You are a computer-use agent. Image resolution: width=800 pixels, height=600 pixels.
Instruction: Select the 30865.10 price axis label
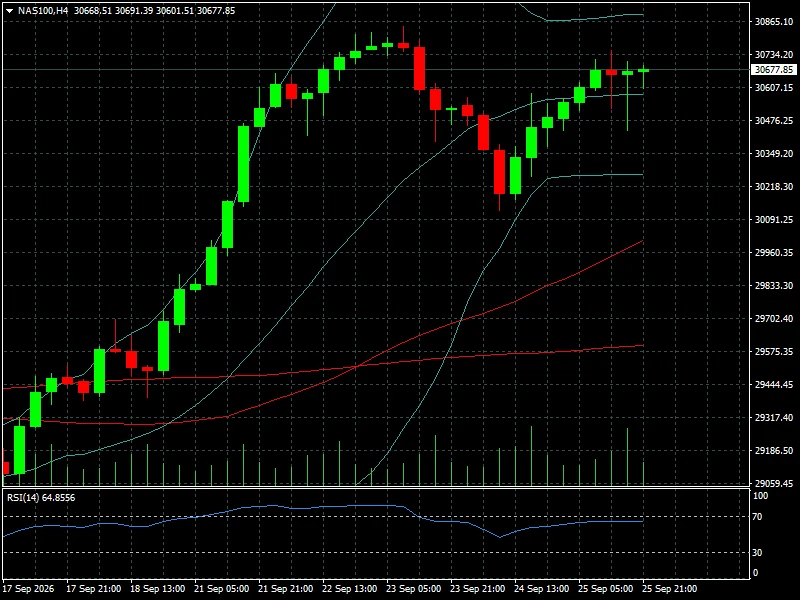773,21
